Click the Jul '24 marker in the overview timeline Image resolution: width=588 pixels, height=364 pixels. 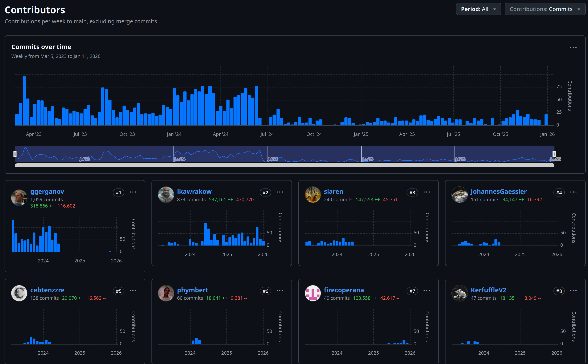pyautogui.click(x=273, y=159)
